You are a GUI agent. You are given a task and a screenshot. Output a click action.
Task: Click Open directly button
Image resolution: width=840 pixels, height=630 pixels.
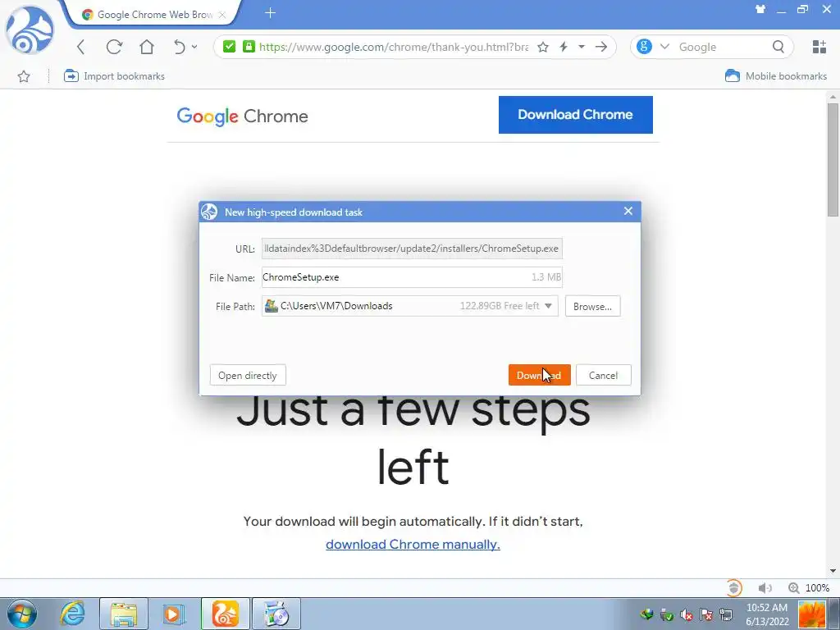[x=248, y=375]
